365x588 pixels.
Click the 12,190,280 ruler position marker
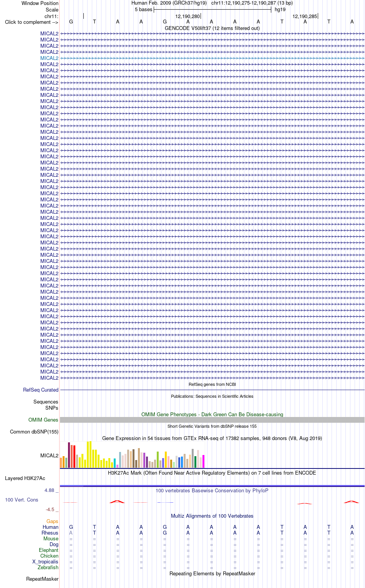pos(188,16)
